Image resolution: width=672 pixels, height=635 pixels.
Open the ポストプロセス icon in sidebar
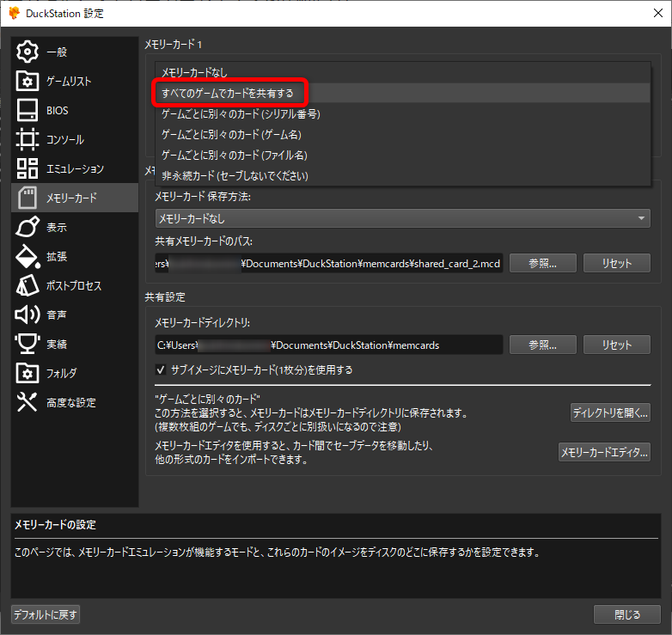27,285
